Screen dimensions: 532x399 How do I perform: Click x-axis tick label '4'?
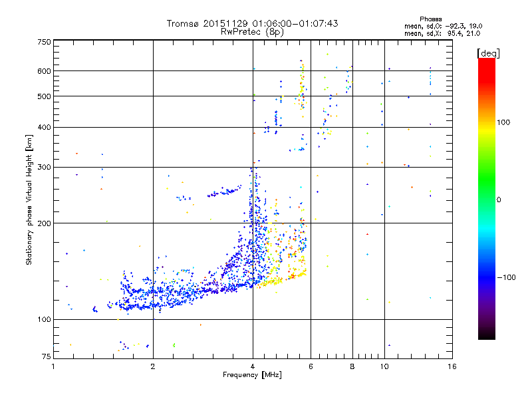pos(253,366)
